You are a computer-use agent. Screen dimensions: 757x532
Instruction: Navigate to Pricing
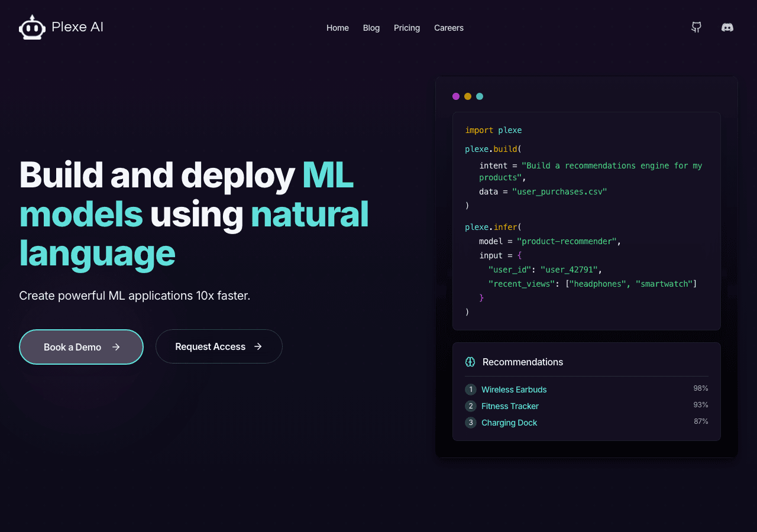(x=407, y=28)
